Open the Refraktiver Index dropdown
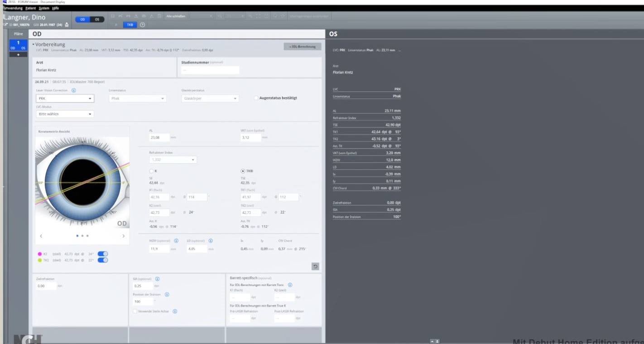The image size is (644, 344). [x=173, y=160]
